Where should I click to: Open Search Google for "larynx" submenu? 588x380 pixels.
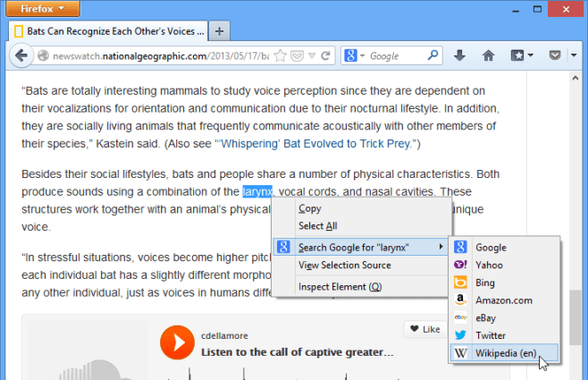coord(361,247)
